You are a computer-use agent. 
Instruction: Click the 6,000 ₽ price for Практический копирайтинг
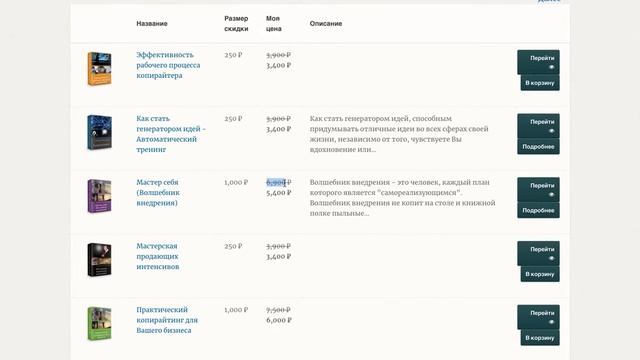(x=278, y=320)
